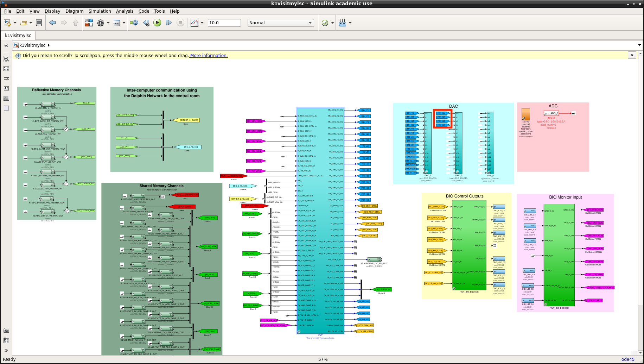The width and height of the screenshot is (644, 364).
Task: Go up to parent with up arrow
Action: (x=75, y=23)
